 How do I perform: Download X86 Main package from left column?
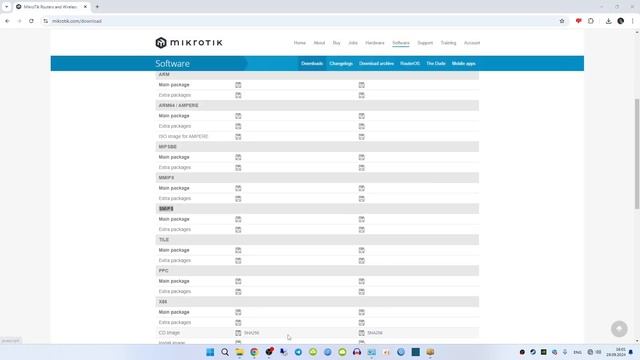pyautogui.click(x=238, y=312)
